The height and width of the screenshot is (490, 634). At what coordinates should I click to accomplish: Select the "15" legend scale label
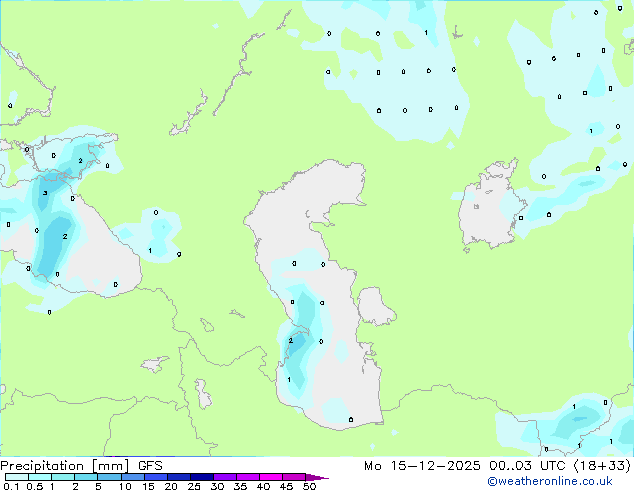pos(148,486)
